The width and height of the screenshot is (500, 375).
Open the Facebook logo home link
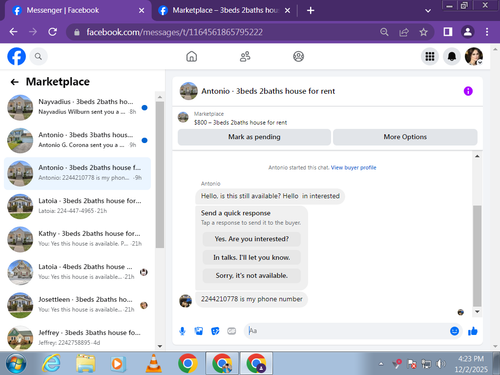[16, 56]
